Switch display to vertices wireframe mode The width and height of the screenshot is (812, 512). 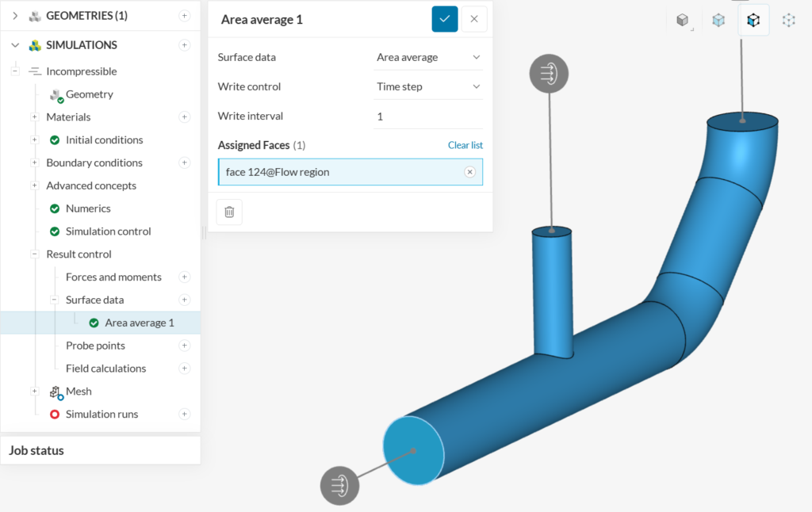[x=788, y=20]
